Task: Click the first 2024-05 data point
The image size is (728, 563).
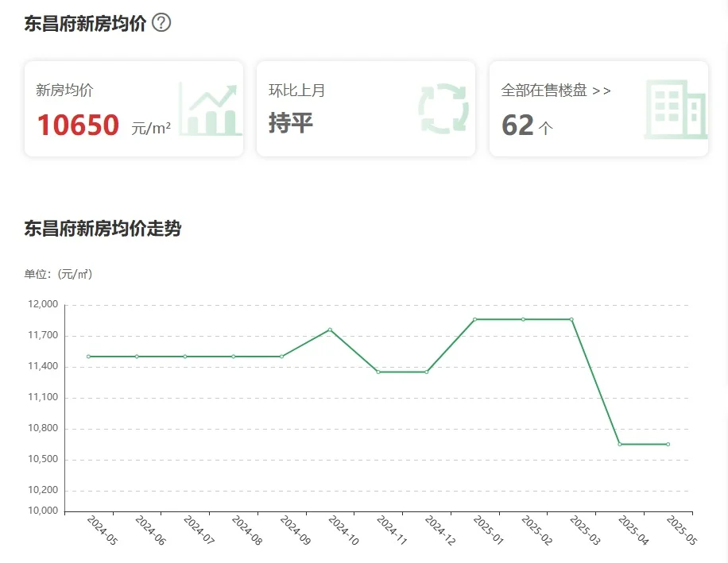Action: [88, 357]
